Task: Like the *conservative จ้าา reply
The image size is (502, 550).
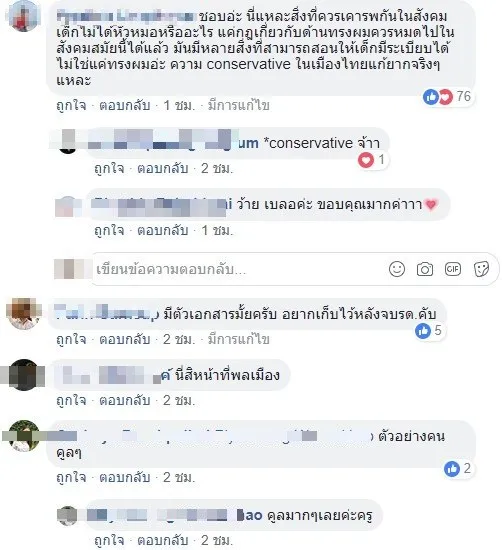Action: point(109,168)
